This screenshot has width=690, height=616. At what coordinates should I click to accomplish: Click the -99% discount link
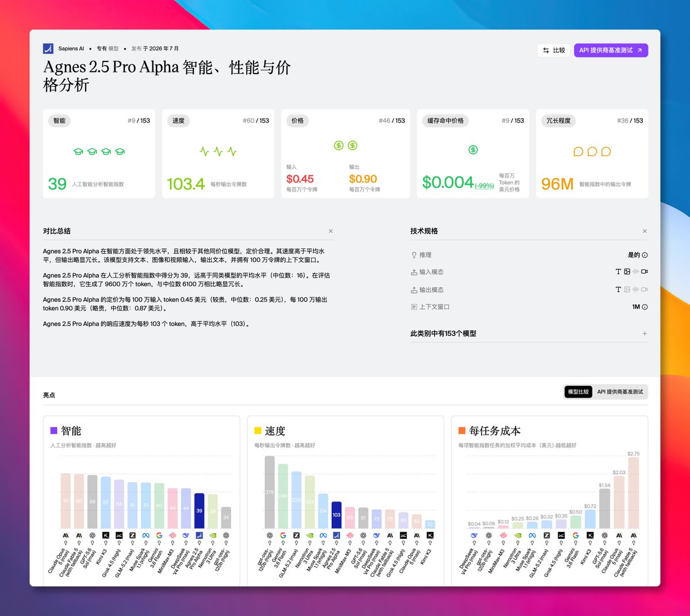(484, 186)
